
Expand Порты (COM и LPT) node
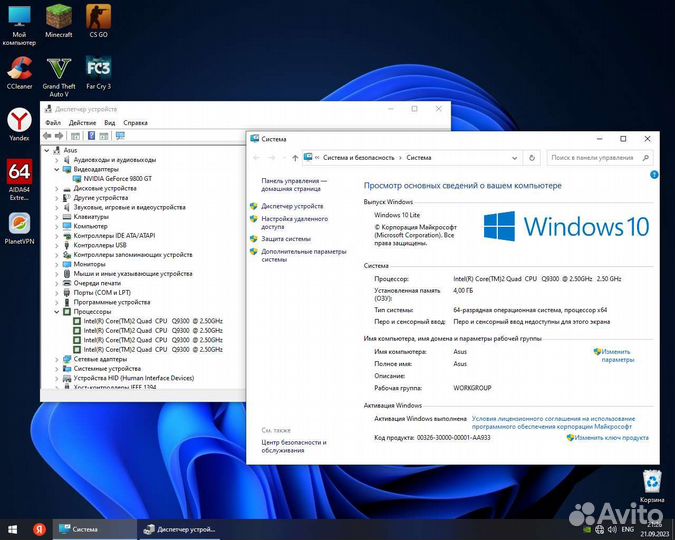point(56,292)
